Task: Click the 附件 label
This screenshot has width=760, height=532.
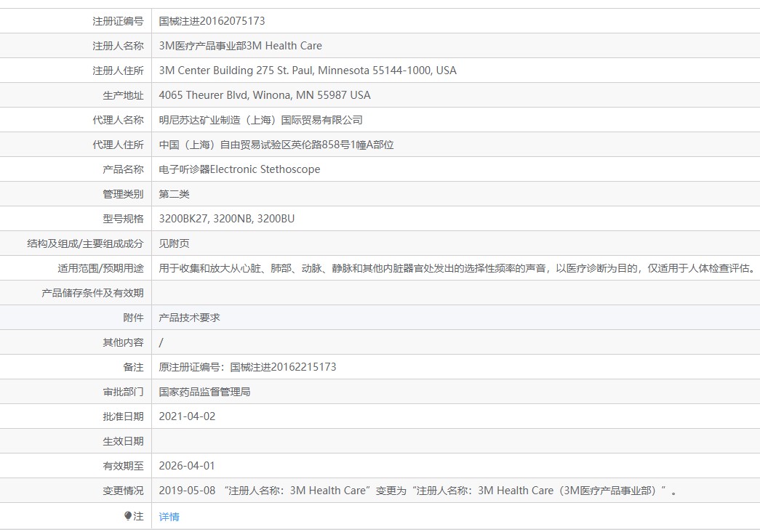Action: tap(133, 318)
